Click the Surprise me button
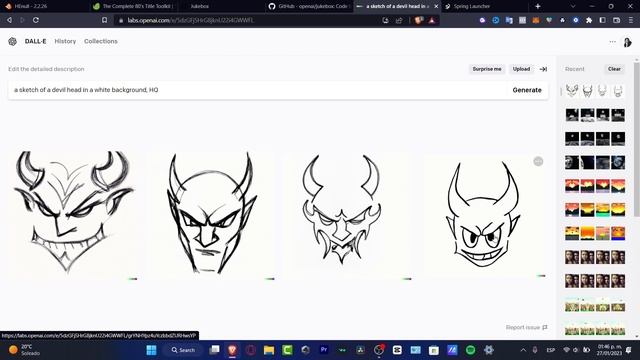The image size is (640, 360). pyautogui.click(x=487, y=69)
